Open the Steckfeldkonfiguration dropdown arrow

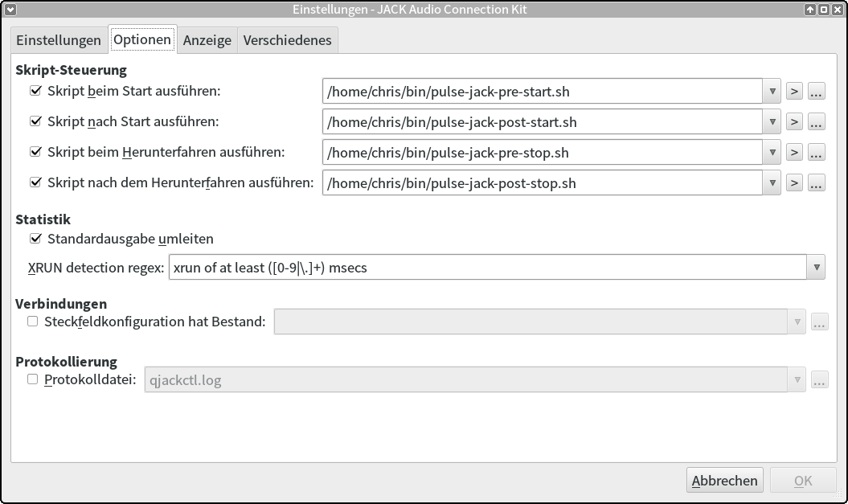(797, 322)
